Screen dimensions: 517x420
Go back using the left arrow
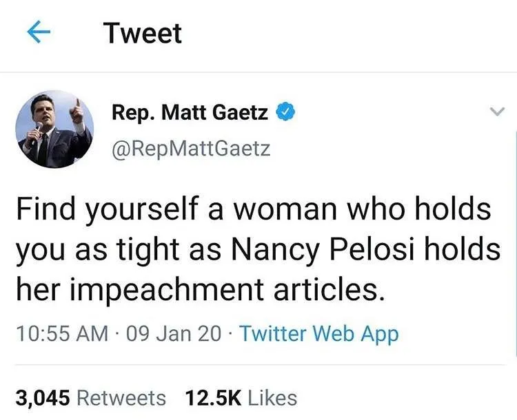point(41,34)
